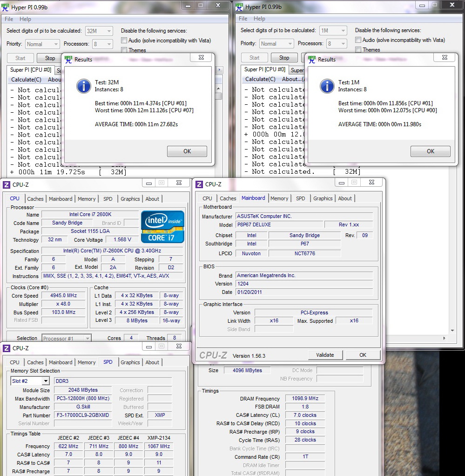
Task: Click Hyper PI icon in right window title
Action: click(239, 7)
